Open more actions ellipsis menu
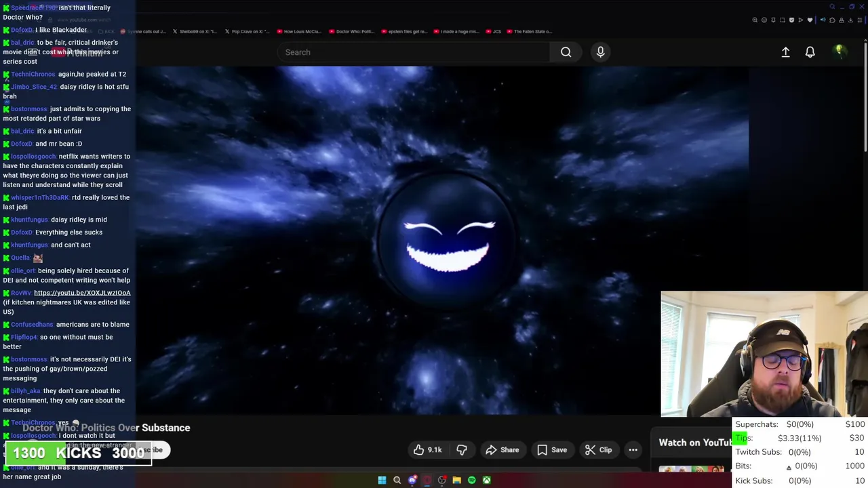 [x=633, y=450]
